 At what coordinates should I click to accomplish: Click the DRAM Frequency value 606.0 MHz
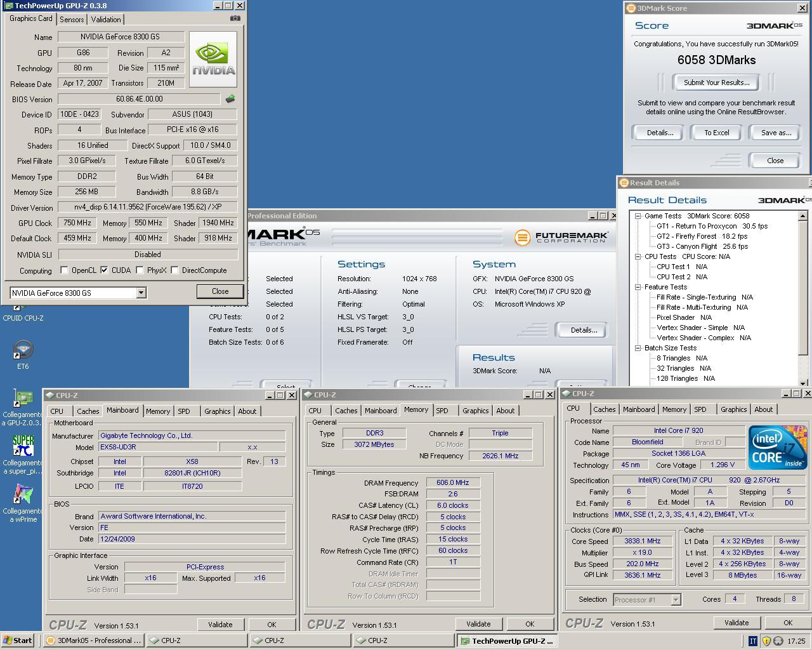(x=453, y=482)
